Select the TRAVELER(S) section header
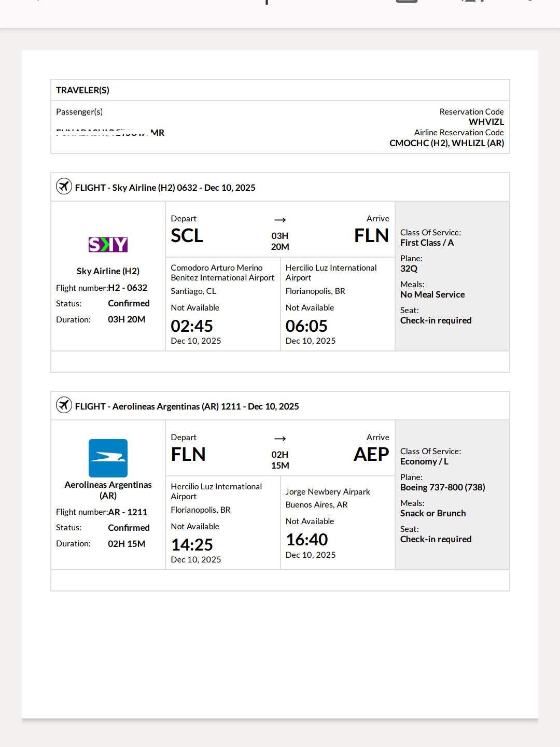 (x=82, y=90)
